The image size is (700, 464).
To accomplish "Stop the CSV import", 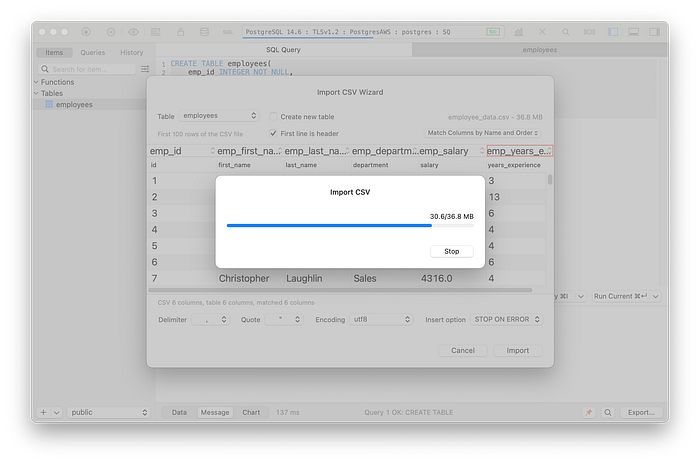I will pos(451,251).
